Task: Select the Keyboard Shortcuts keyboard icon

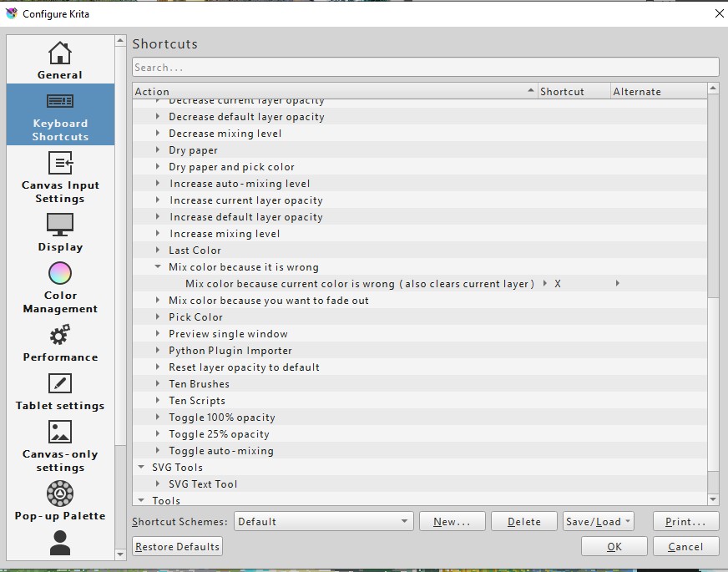Action: pos(60,101)
